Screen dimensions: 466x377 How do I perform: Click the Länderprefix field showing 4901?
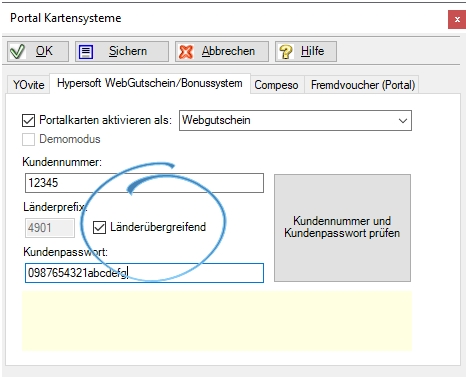[x=50, y=228]
